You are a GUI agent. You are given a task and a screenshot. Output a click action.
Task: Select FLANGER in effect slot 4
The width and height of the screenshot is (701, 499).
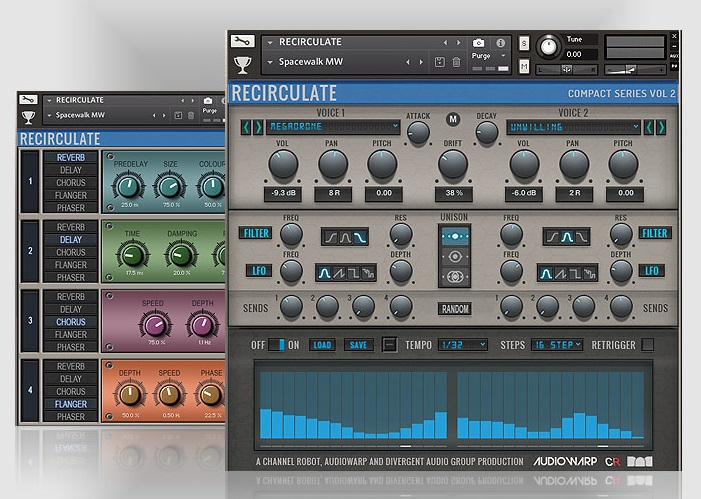pos(71,404)
